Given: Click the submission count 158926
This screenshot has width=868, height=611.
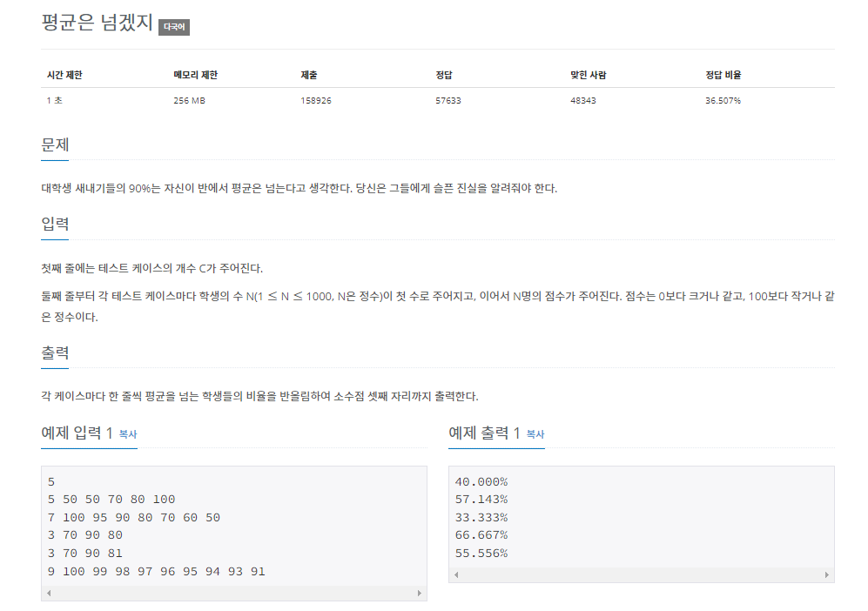Looking at the screenshot, I should [316, 101].
